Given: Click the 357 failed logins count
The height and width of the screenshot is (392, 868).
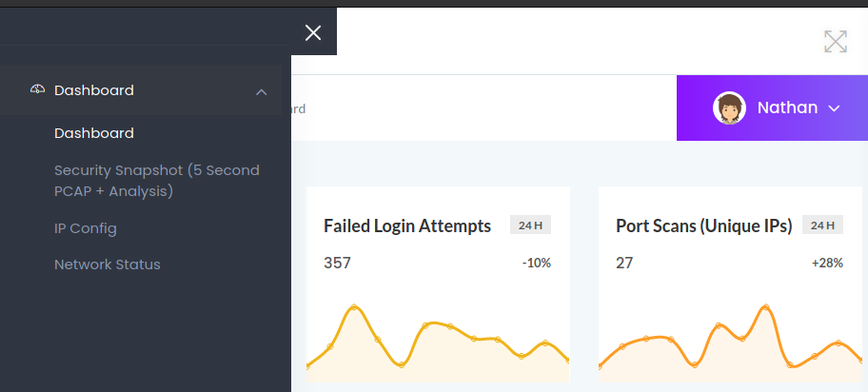Looking at the screenshot, I should (337, 263).
